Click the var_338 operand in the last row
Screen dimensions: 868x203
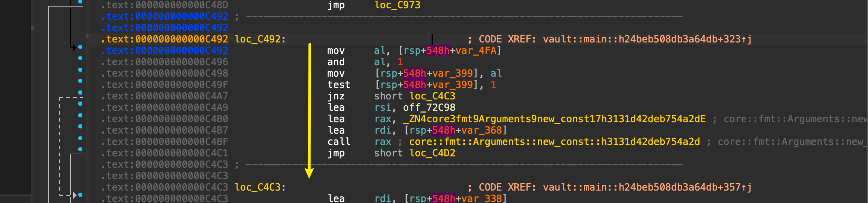tap(482, 198)
